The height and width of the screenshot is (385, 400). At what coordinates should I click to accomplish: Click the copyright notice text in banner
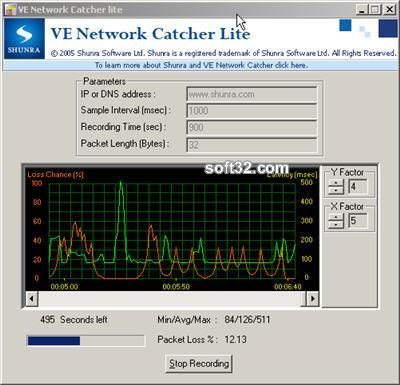pyautogui.click(x=223, y=53)
